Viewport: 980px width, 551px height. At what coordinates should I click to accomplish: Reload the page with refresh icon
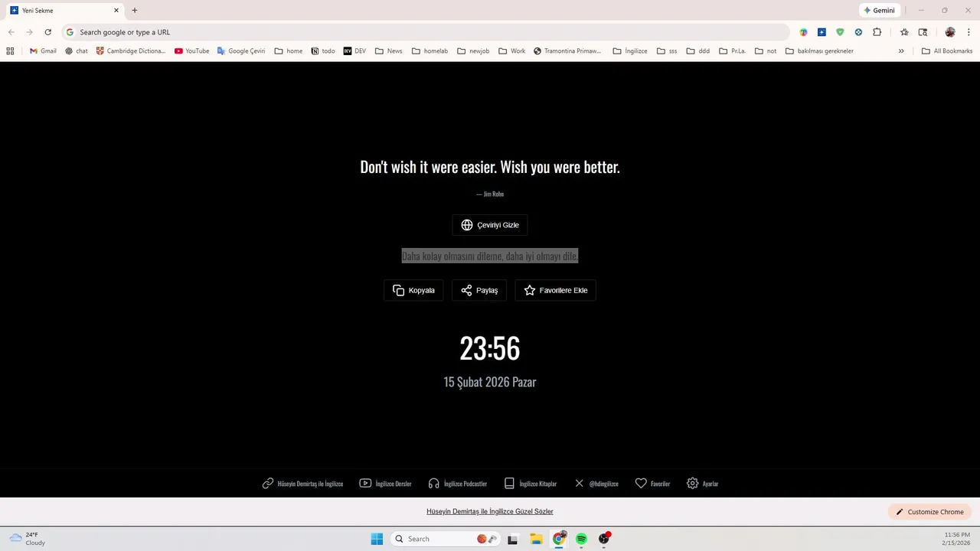coord(47,32)
